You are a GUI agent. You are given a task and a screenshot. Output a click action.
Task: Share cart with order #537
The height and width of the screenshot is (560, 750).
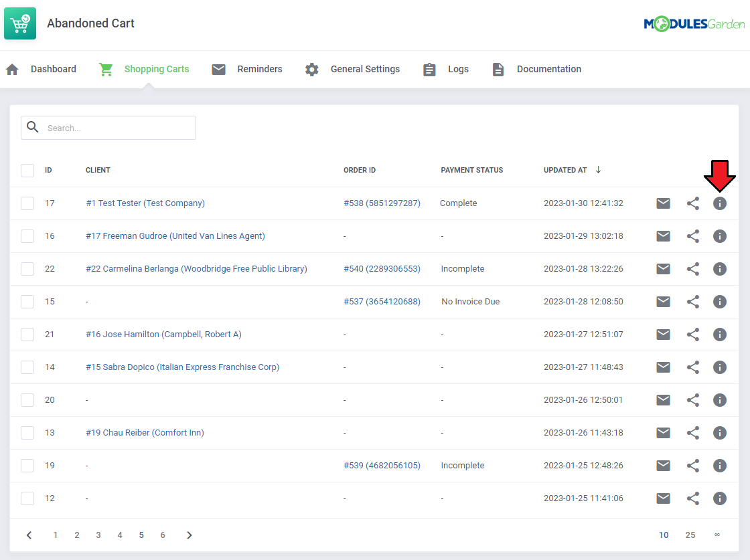(x=693, y=302)
